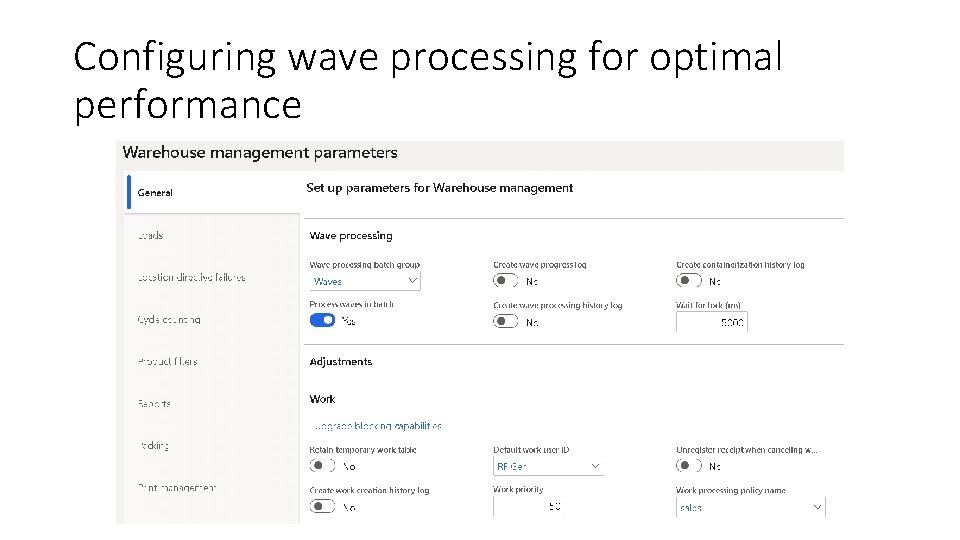Switch to the Packing tab
The height and width of the screenshot is (540, 960).
click(154, 446)
